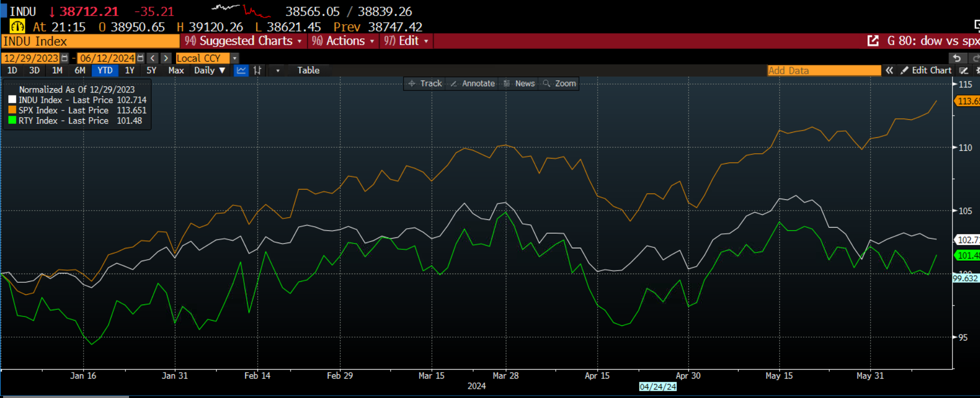Click the open value O 38950.65
This screenshot has height=398, width=980.
[132, 27]
